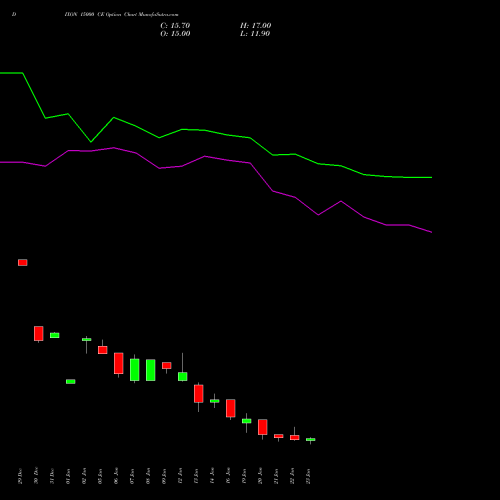The width and height of the screenshot is (500, 500).
Task: Select the 21 Jan date label
Action: coord(276,476)
